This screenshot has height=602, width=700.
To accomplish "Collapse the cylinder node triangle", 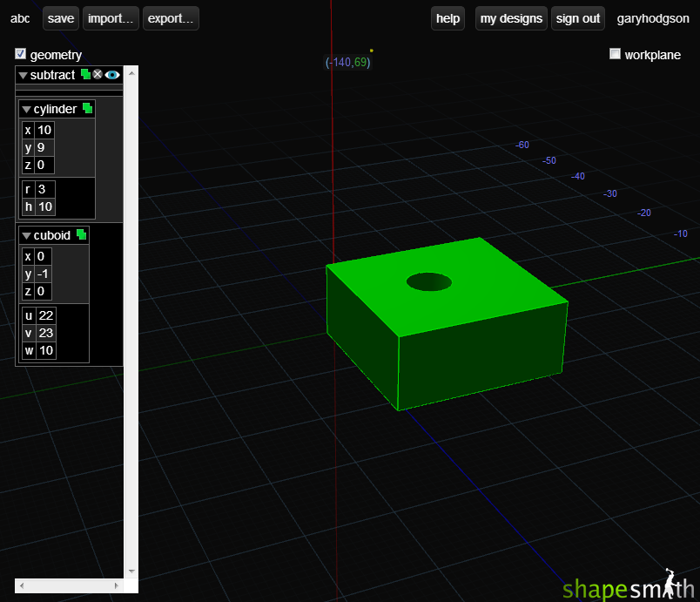I will tap(26, 110).
